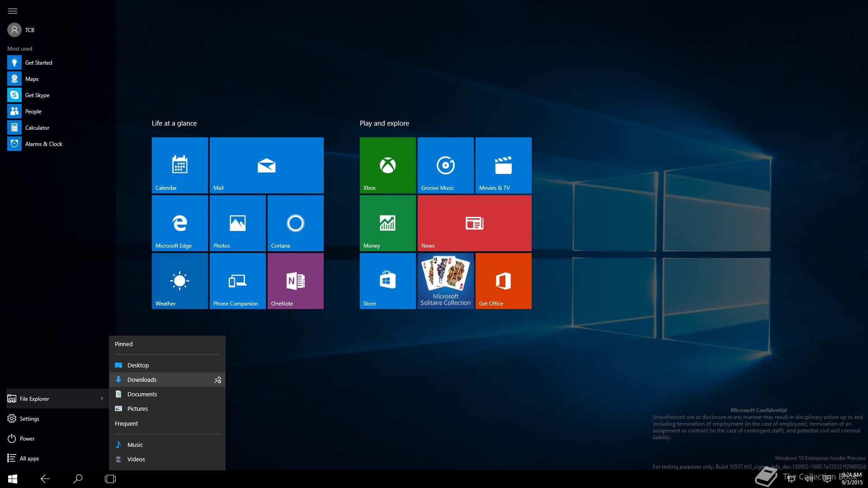Click the TCB user account avatar
Viewport: 868px width, 488px height.
click(x=14, y=30)
